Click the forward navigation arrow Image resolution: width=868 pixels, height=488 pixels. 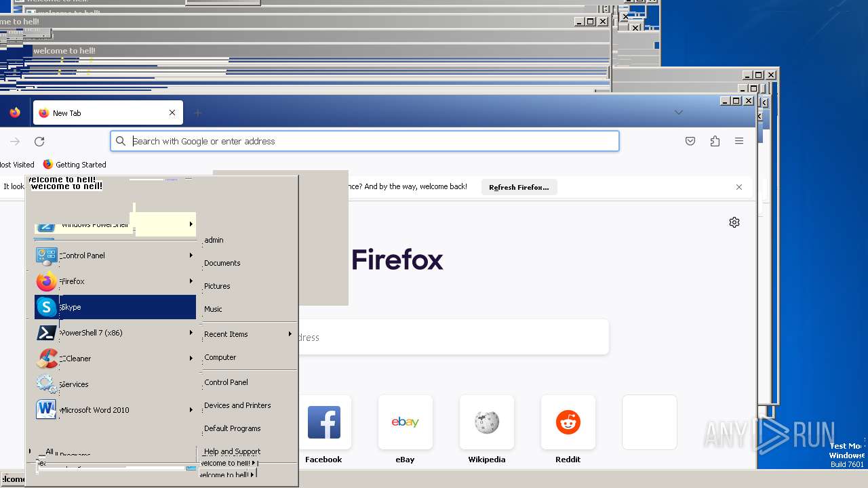coord(15,141)
